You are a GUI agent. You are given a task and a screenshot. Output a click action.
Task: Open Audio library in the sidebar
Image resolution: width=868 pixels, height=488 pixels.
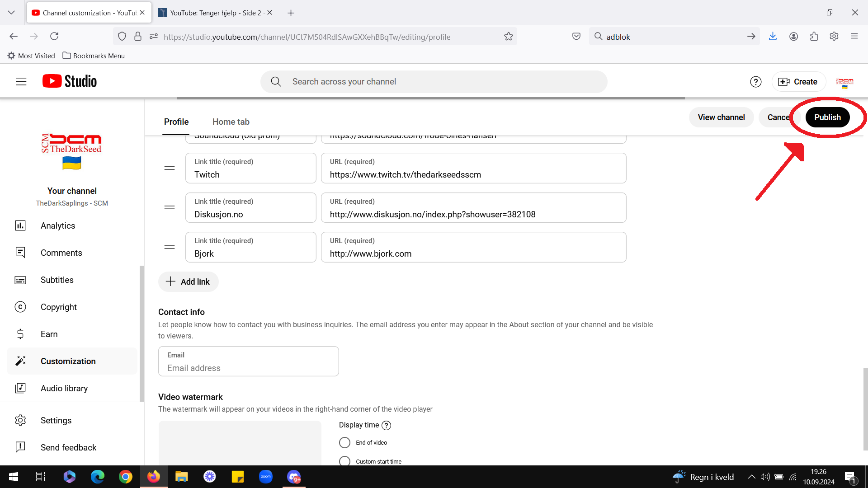pyautogui.click(x=72, y=388)
